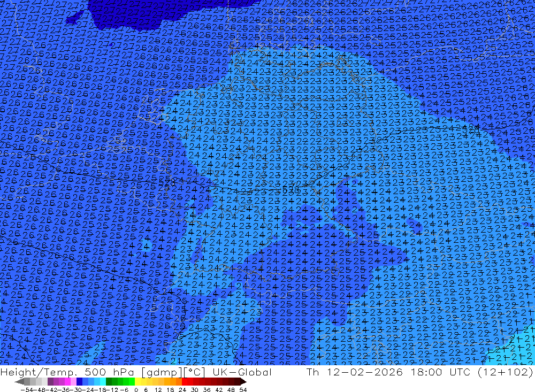
Task: Click the '6' legend value
Action: click(x=146, y=390)
